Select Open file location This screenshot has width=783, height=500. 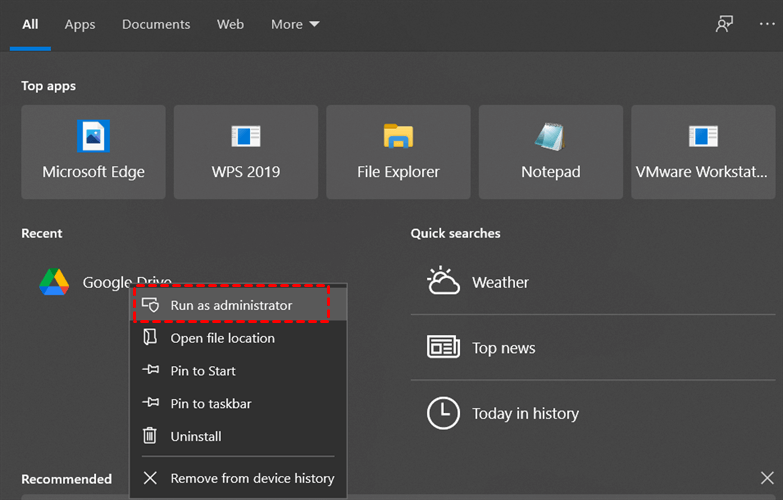coord(222,338)
